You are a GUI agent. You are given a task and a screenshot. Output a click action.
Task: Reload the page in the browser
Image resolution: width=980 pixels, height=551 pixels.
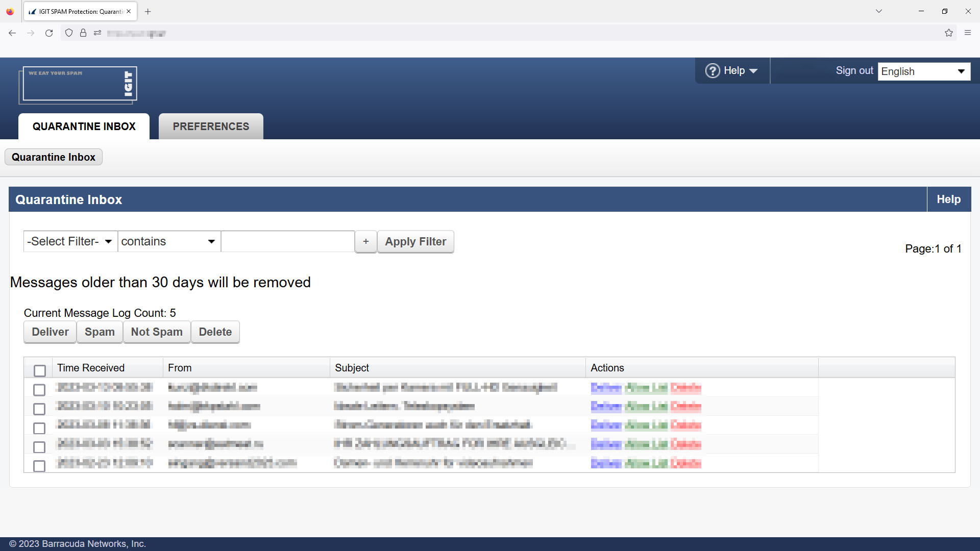(49, 33)
